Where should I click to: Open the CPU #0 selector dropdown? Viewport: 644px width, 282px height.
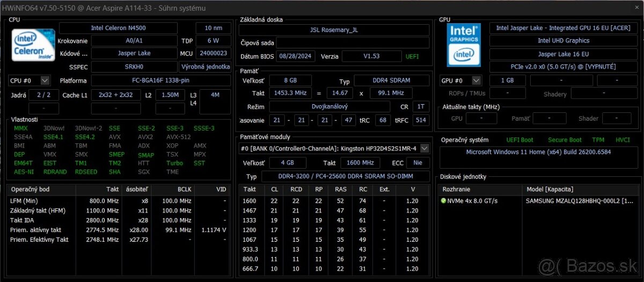[30, 81]
